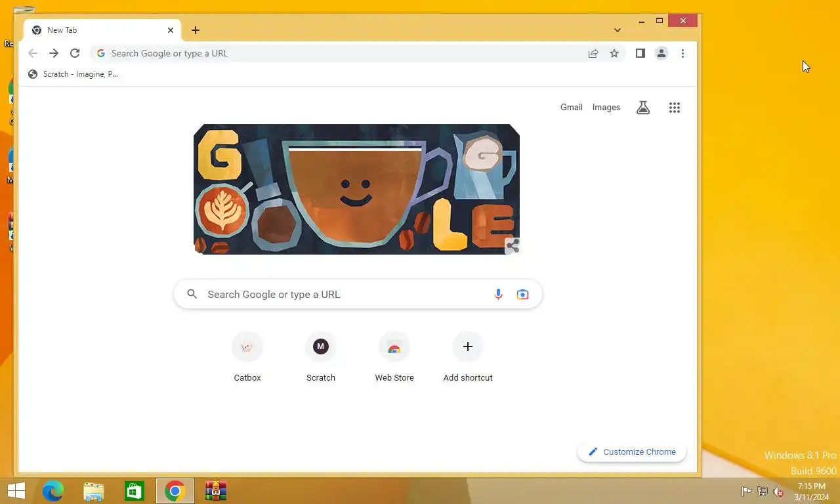Open the coffee Google Doodle
This screenshot has height=504, width=840.
coord(356,189)
